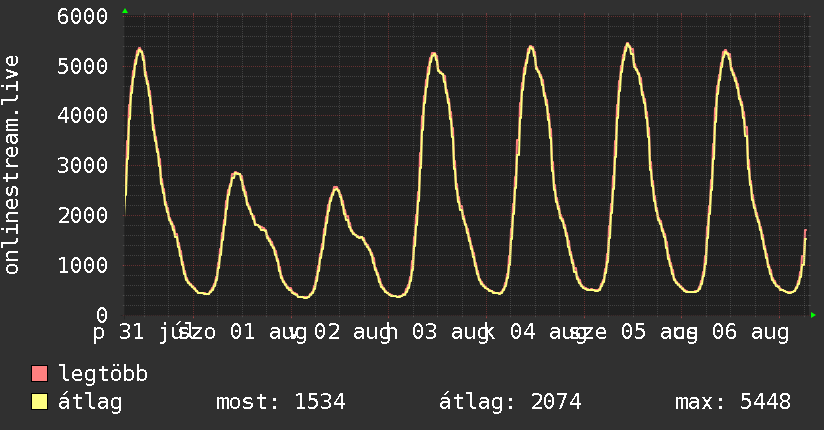824x430 pixels.
Task: Click the '03 aug' x-axis date label
Action: coord(450,333)
